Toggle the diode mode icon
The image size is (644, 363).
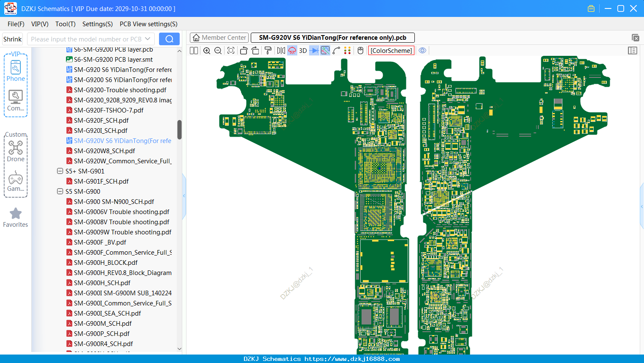coord(314,50)
